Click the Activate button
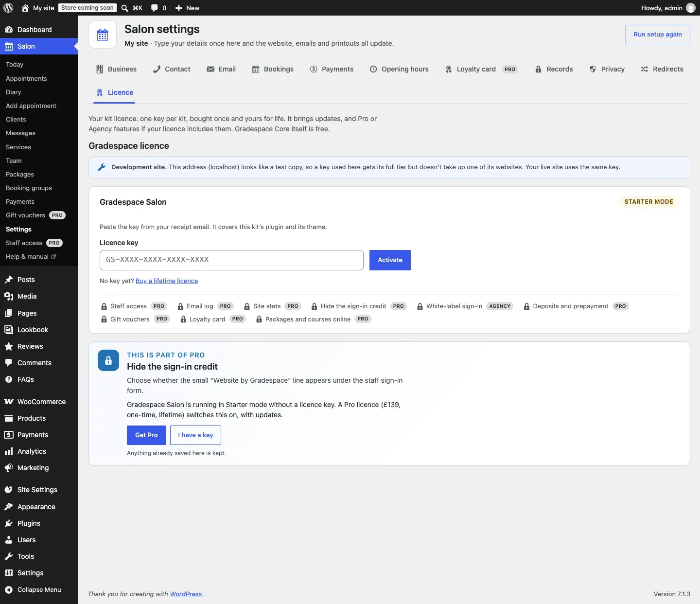The image size is (700, 604). tap(390, 260)
